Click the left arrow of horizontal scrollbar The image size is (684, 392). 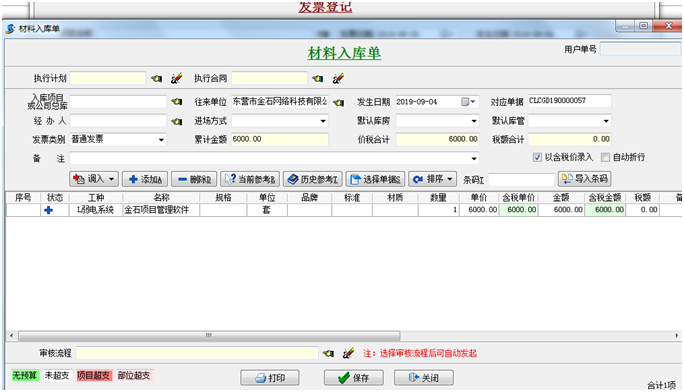(11, 336)
